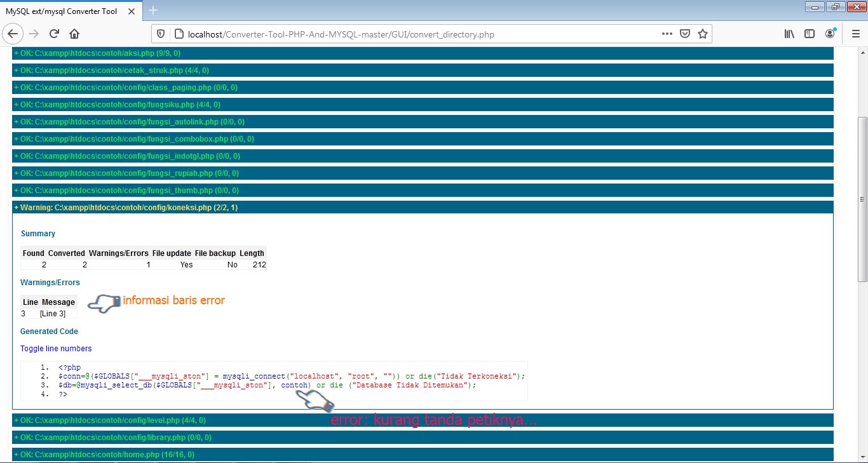Click the browser Back navigation button
868x463 pixels.
pos(13,34)
